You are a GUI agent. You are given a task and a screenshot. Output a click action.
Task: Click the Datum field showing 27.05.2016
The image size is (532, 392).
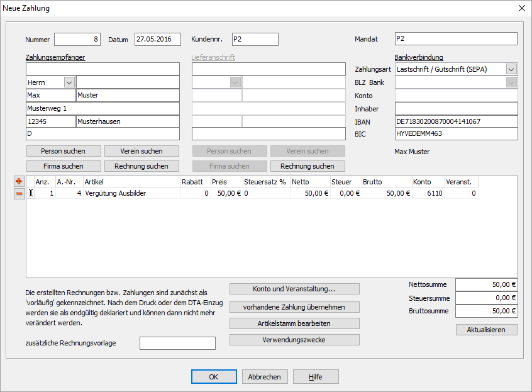click(158, 40)
